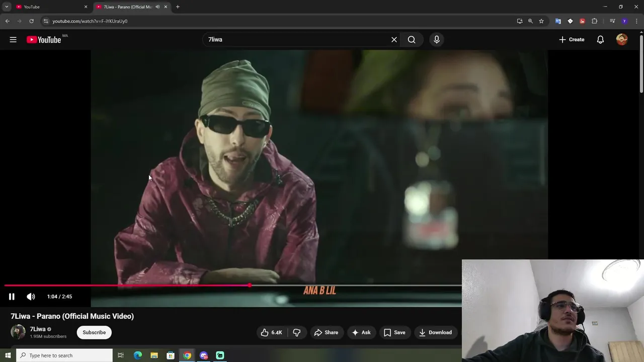This screenshot has width=644, height=362.
Task: Open the notifications bell
Action: pos(600,40)
